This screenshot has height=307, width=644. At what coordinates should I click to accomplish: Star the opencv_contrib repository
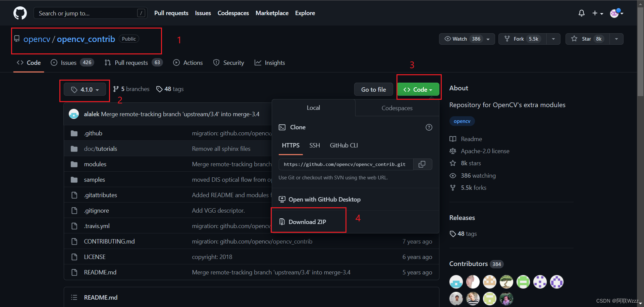(x=587, y=39)
